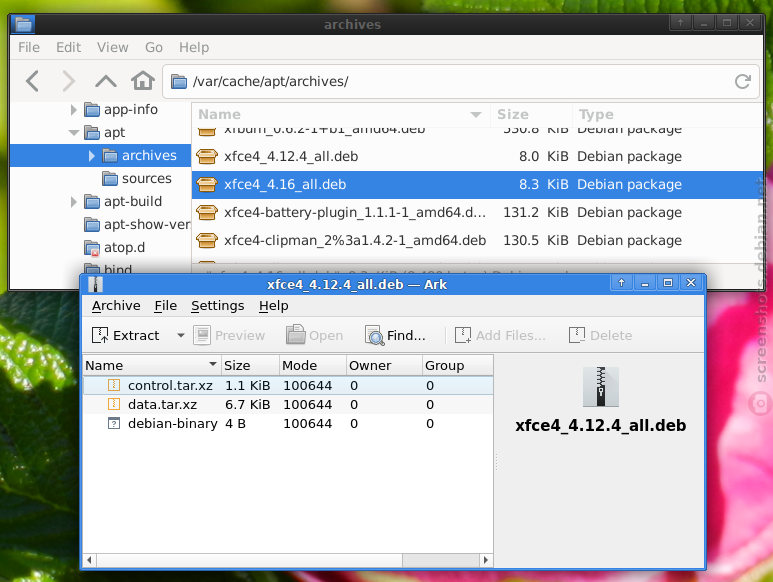Reload the current folder
The height and width of the screenshot is (582, 773).
point(742,81)
